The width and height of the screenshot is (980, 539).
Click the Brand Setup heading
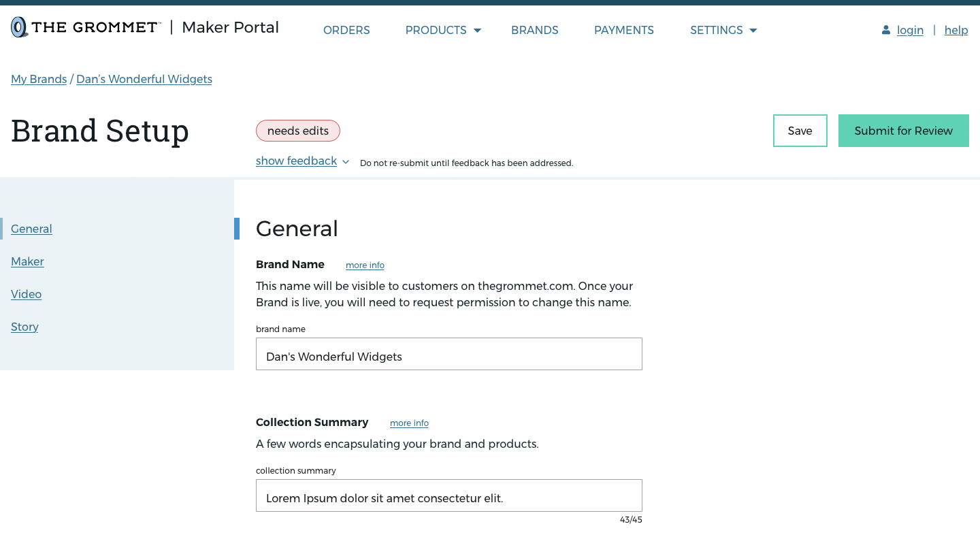(100, 131)
